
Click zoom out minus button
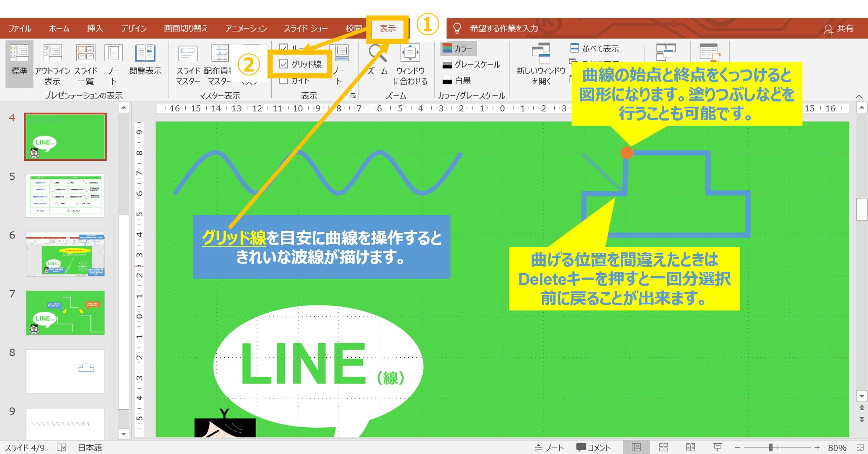[737, 447]
